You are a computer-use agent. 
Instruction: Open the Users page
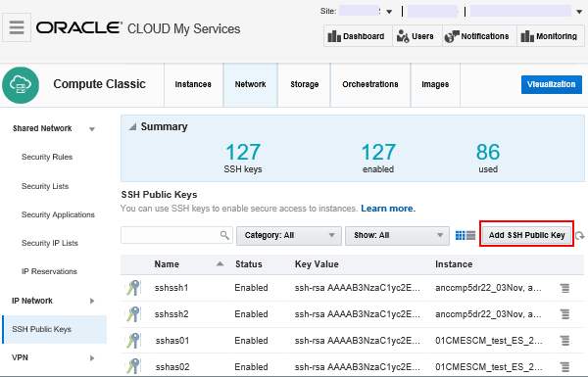coord(417,36)
